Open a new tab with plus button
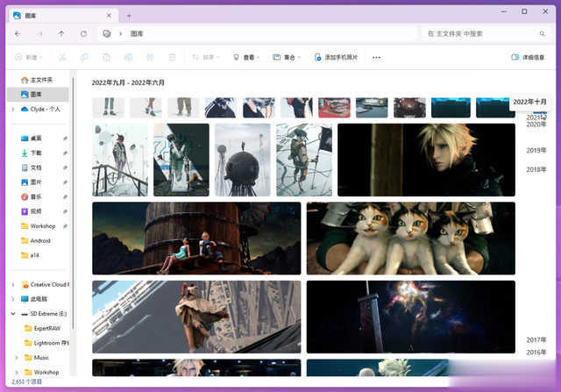Image resolution: width=561 pixels, height=392 pixels. [129, 16]
